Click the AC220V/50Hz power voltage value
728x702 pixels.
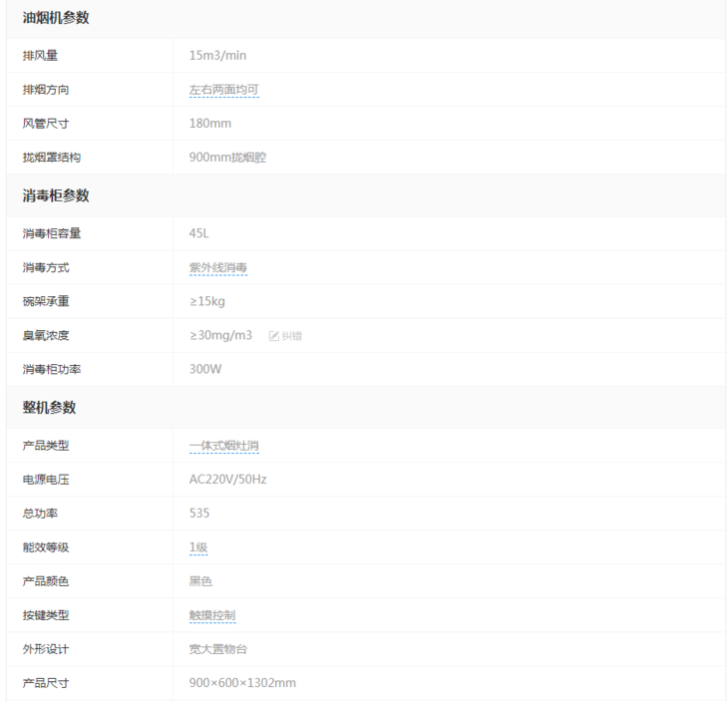(227, 480)
